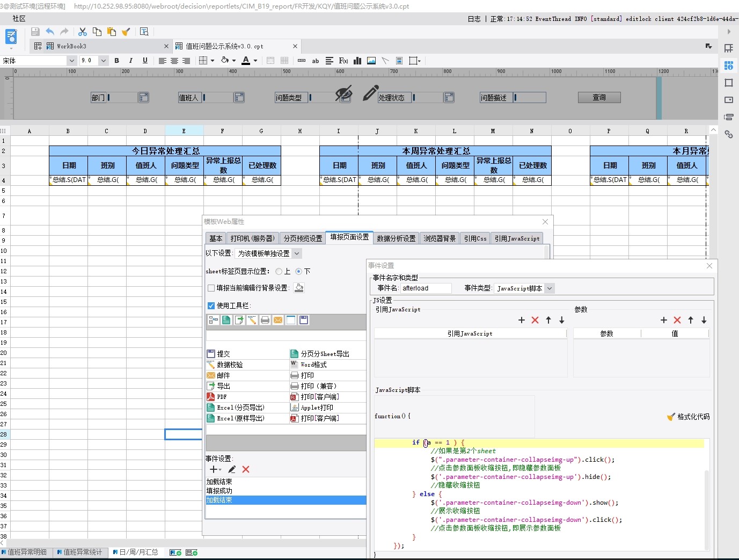Select the 上 radio button for sheet tab position

279,272
